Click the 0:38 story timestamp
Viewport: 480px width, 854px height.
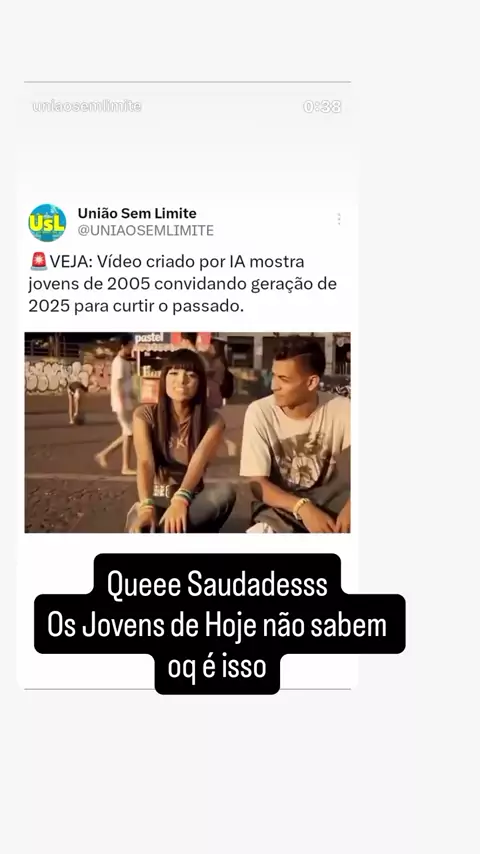pos(322,106)
